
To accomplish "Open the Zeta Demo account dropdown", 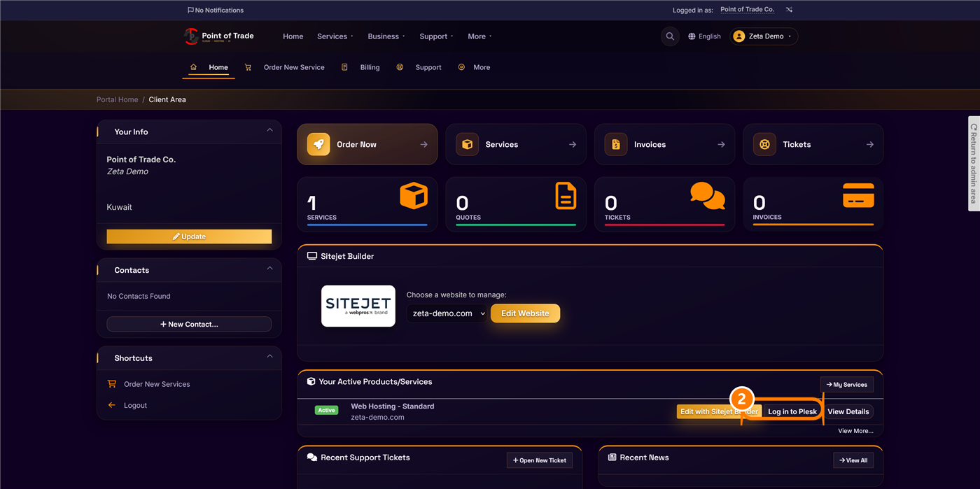I will [x=764, y=36].
